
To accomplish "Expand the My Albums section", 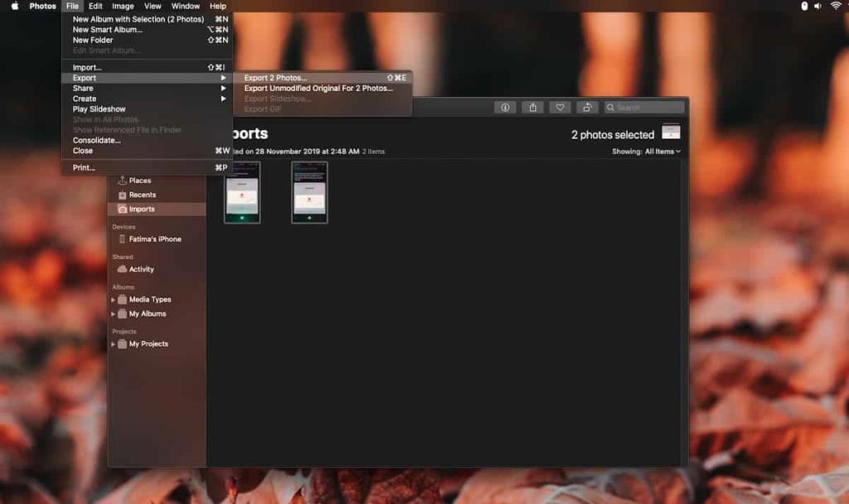I will 116,313.
